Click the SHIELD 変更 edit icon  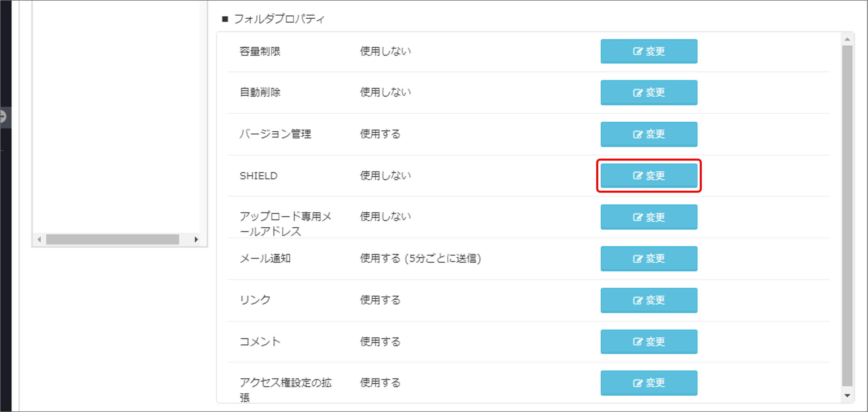[637, 176]
